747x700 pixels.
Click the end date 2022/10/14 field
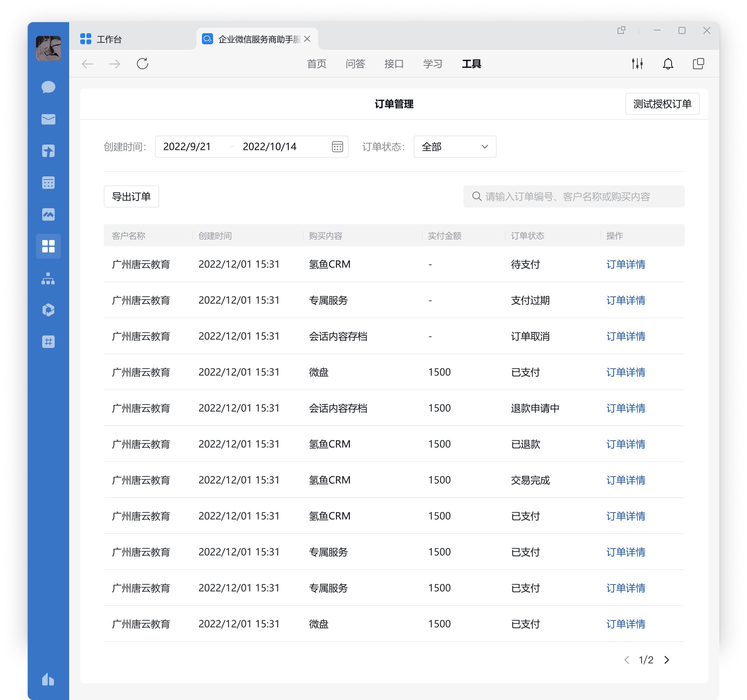[x=270, y=147]
